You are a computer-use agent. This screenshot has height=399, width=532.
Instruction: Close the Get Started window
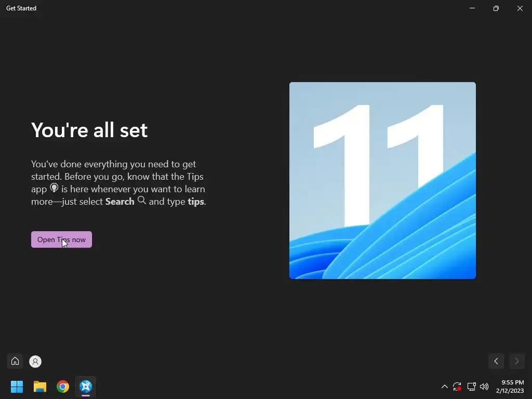point(520,8)
